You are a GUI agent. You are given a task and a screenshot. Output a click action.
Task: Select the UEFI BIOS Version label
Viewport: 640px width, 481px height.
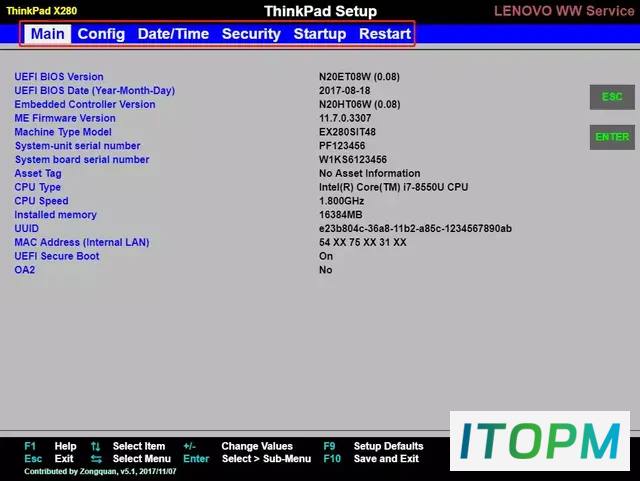pyautogui.click(x=59, y=77)
